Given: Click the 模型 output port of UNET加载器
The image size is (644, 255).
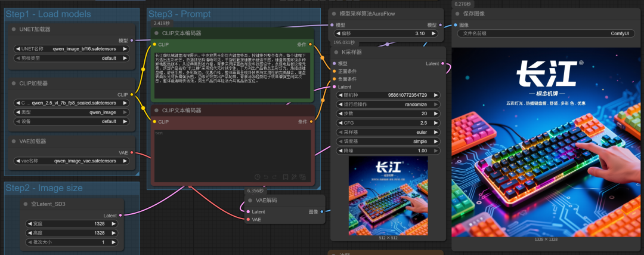Looking at the screenshot, I should tap(131, 40).
